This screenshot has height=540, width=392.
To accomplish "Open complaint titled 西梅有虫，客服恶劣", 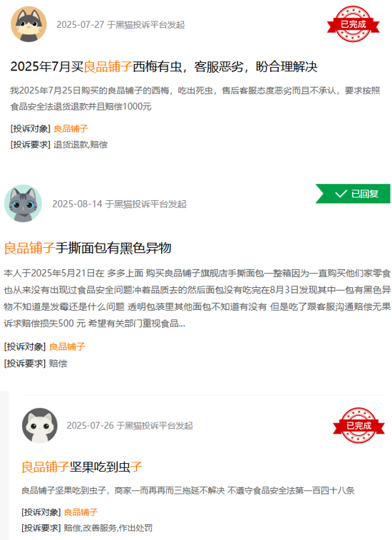I will click(x=164, y=66).
